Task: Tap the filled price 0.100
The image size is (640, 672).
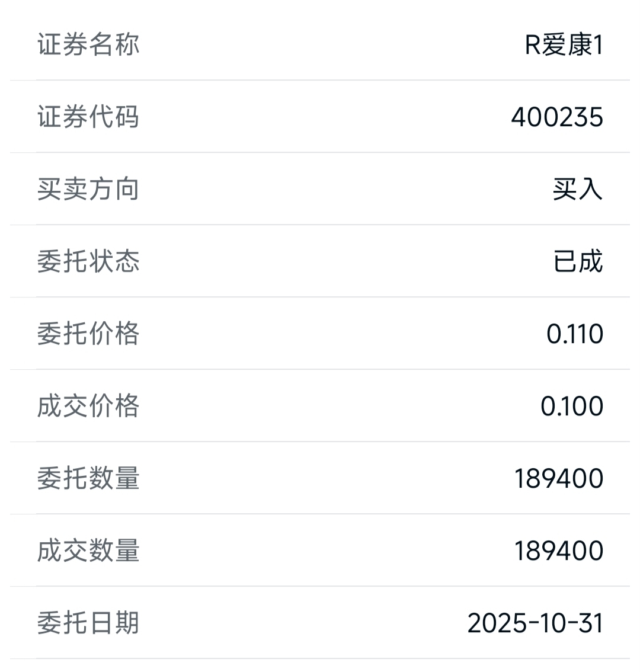Action: coord(572,407)
